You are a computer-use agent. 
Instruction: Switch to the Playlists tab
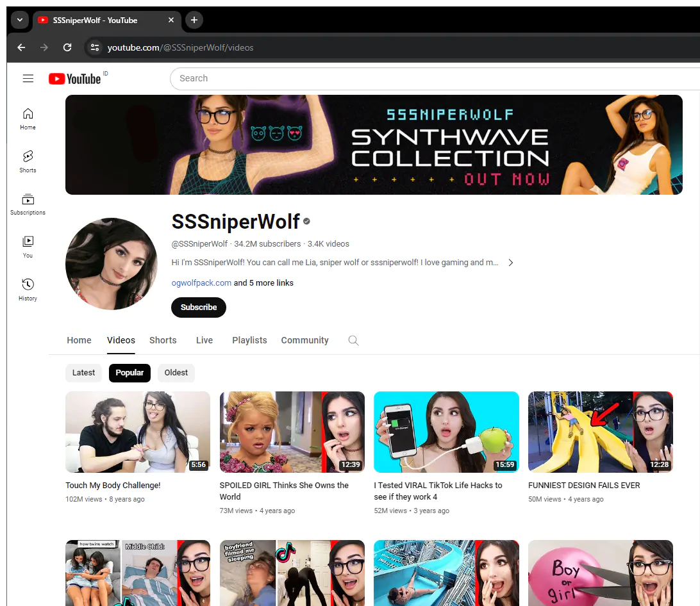pos(249,340)
